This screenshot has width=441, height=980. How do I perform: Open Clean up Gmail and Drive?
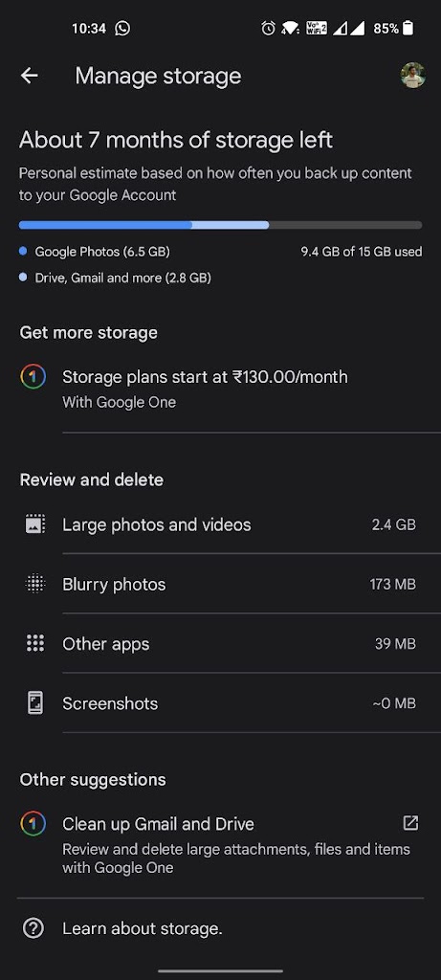tap(220, 842)
